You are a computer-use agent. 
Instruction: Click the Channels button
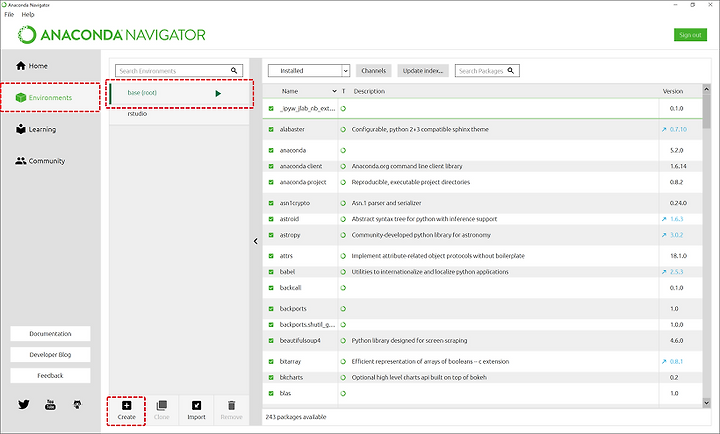point(373,71)
